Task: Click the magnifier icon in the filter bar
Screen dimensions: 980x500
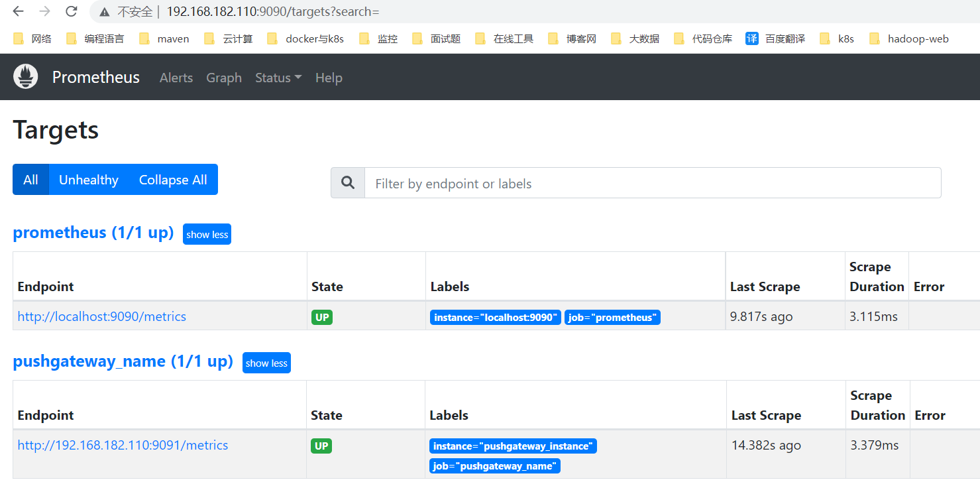Action: [347, 182]
